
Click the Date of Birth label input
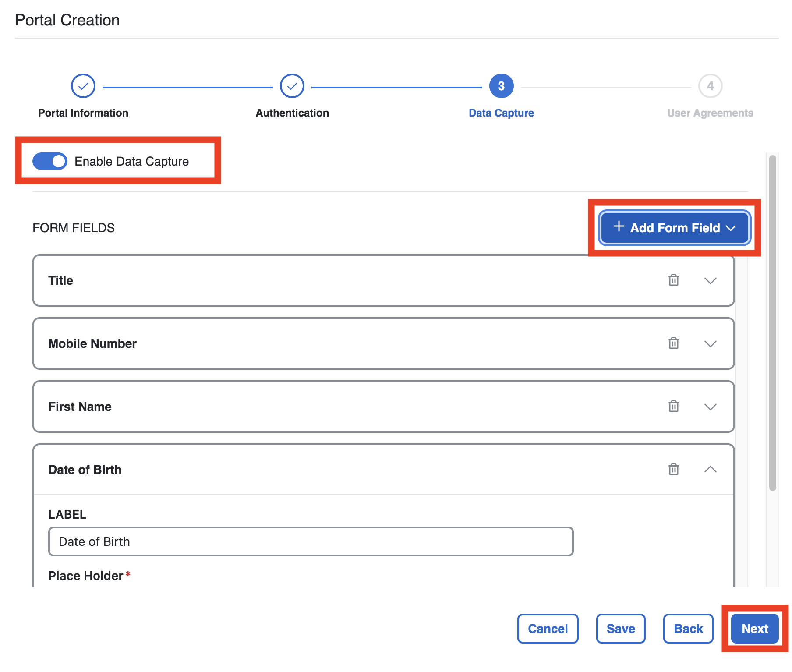(x=311, y=541)
